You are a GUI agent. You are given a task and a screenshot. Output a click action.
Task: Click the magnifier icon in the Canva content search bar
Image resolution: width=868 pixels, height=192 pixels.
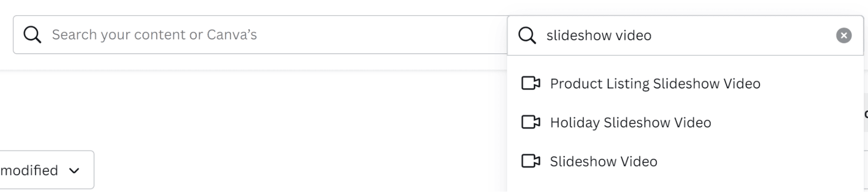32,35
